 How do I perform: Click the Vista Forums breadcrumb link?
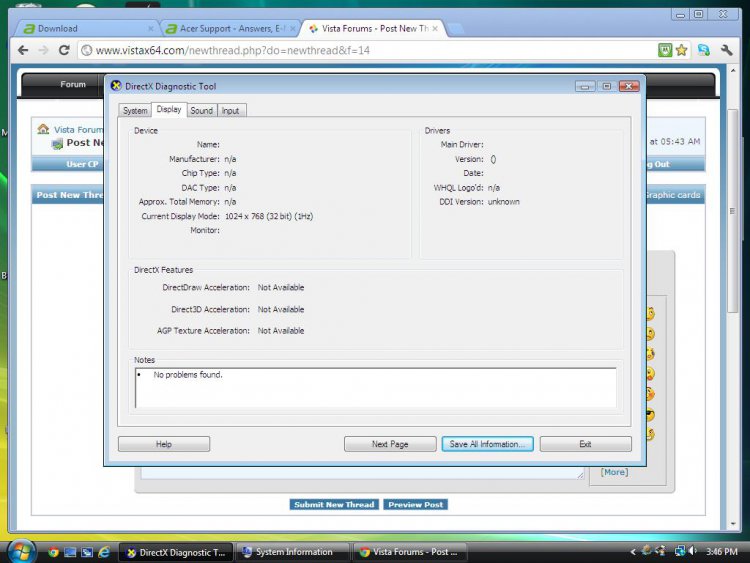[78, 130]
